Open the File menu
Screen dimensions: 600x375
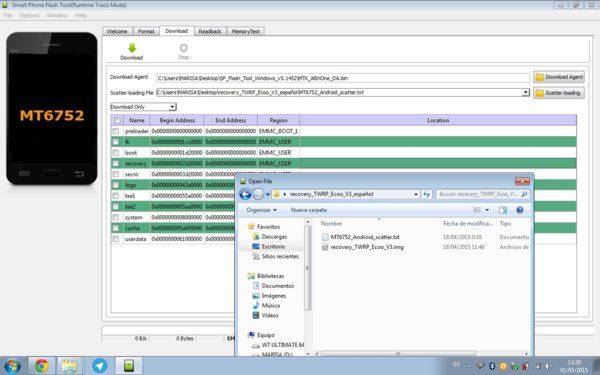coord(8,15)
